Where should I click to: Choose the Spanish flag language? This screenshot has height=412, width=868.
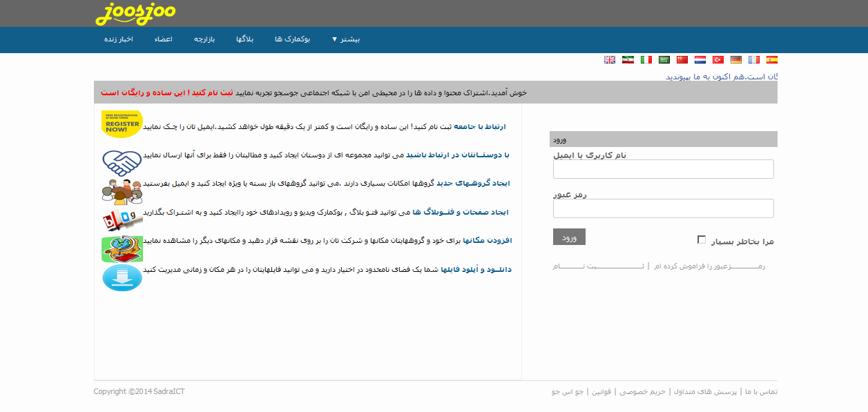pos(772,60)
